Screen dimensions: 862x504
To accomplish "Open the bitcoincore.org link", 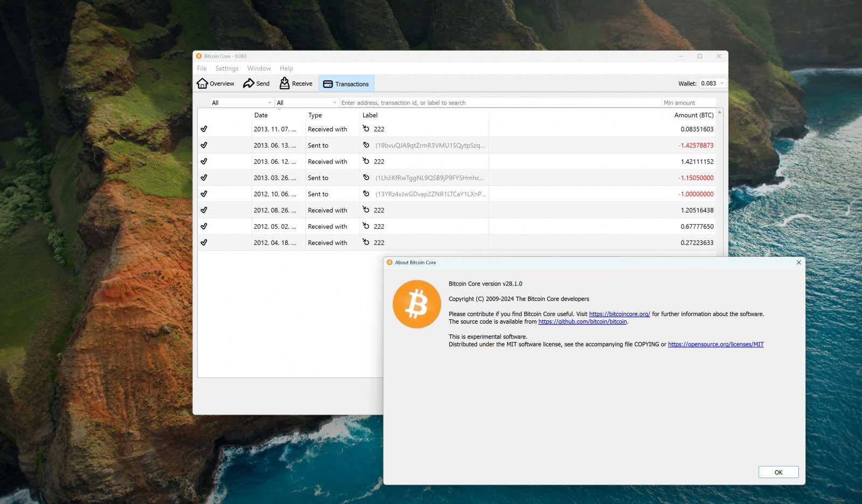I will (619, 314).
